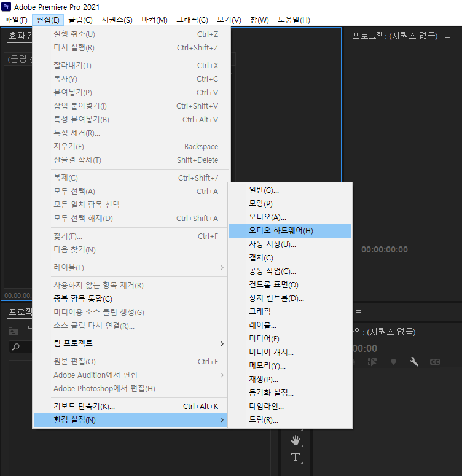Click 붙여넣기(P) menu item
The height and width of the screenshot is (476, 462).
130,92
